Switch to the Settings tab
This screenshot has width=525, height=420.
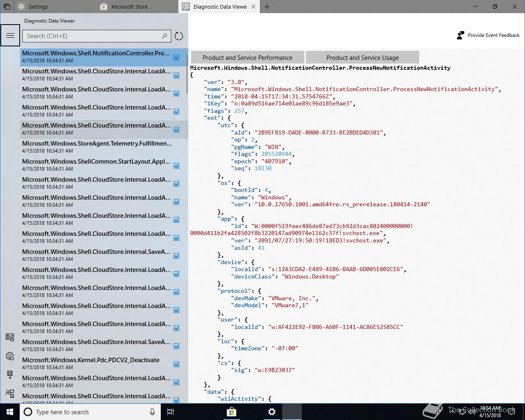[x=56, y=7]
